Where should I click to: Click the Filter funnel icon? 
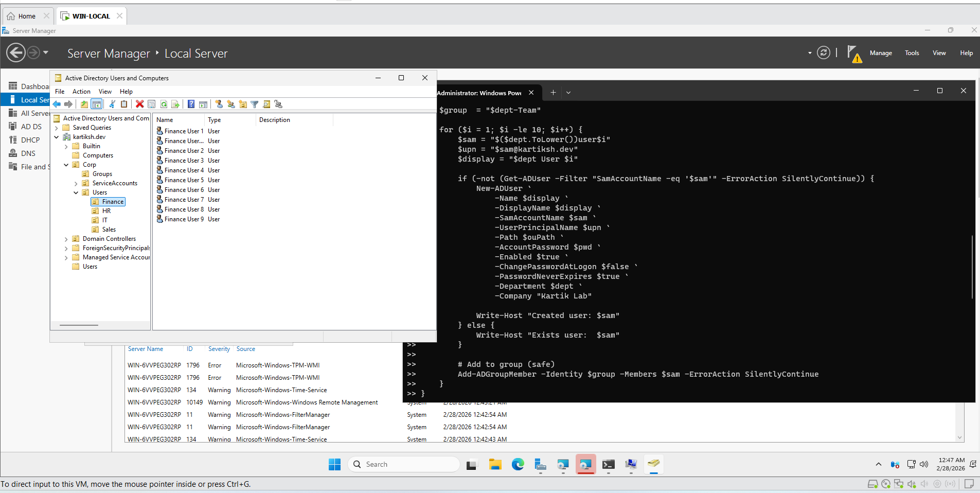click(x=255, y=104)
